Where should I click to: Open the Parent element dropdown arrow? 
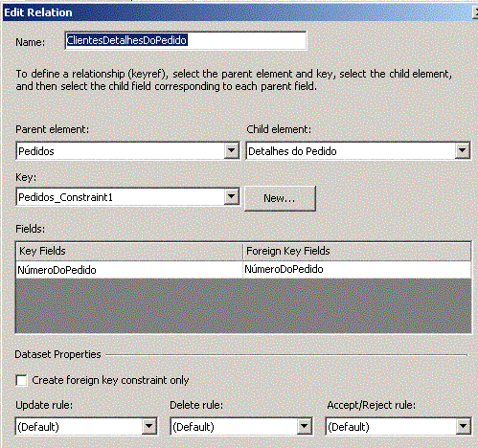click(232, 150)
